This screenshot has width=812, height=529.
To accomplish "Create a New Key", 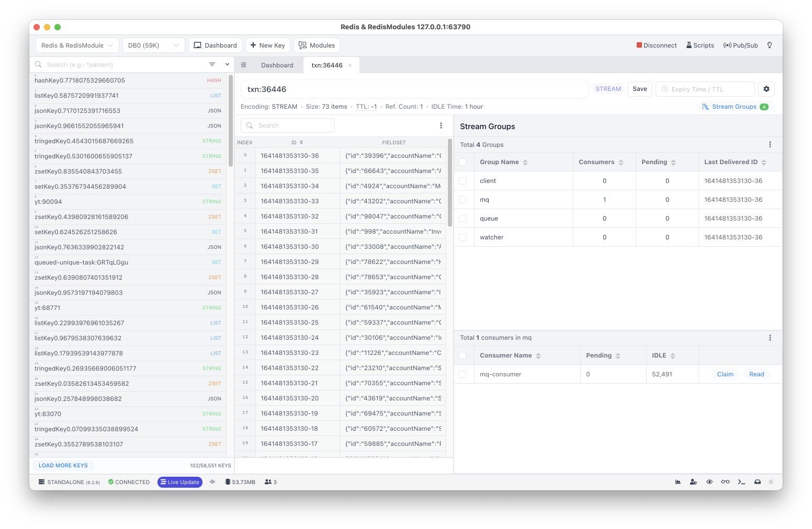I will pos(267,45).
